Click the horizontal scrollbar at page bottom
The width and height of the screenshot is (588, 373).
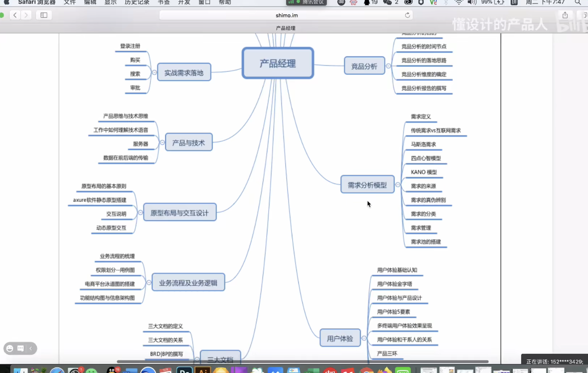(x=303, y=362)
